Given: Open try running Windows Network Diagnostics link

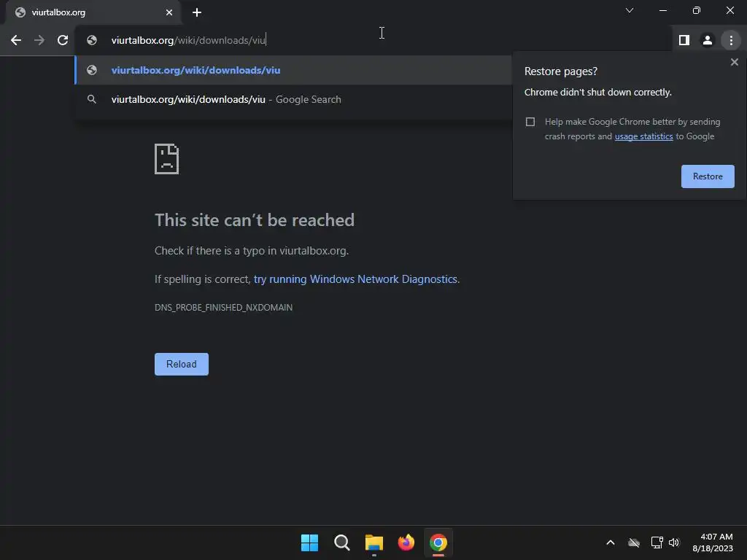Looking at the screenshot, I should 355,279.
